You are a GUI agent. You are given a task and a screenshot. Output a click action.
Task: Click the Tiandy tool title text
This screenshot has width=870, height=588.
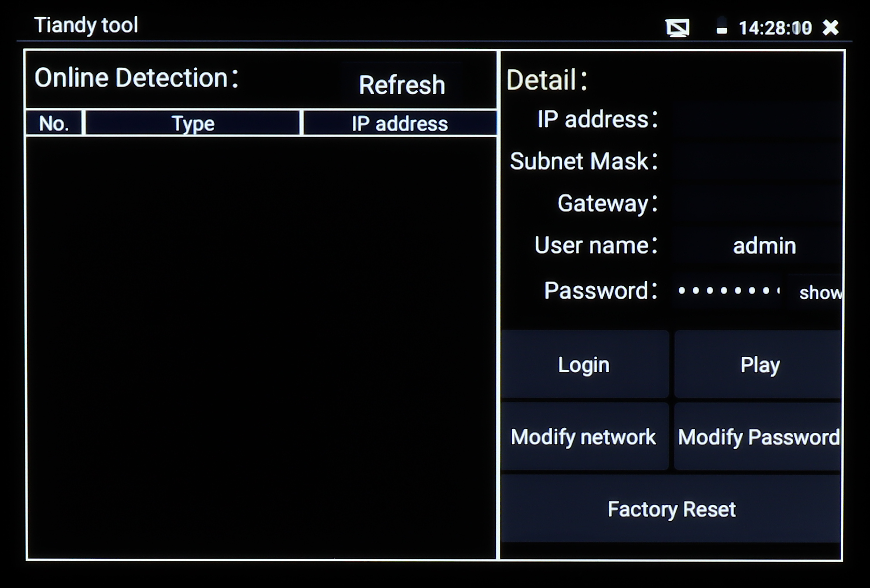(x=86, y=25)
